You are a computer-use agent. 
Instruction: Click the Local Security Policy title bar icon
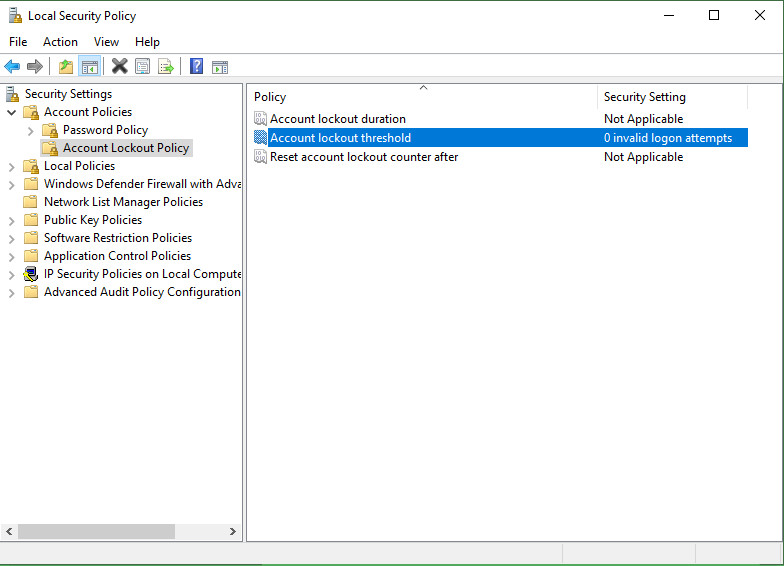click(x=15, y=16)
